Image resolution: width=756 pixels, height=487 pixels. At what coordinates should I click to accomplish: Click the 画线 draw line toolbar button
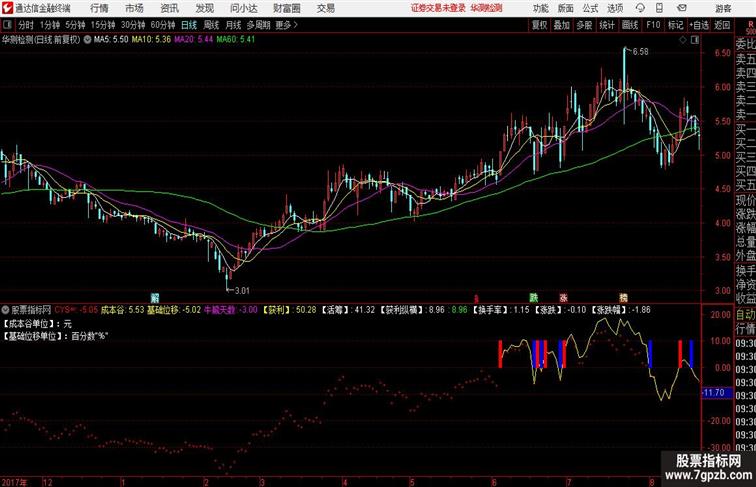[x=630, y=25]
